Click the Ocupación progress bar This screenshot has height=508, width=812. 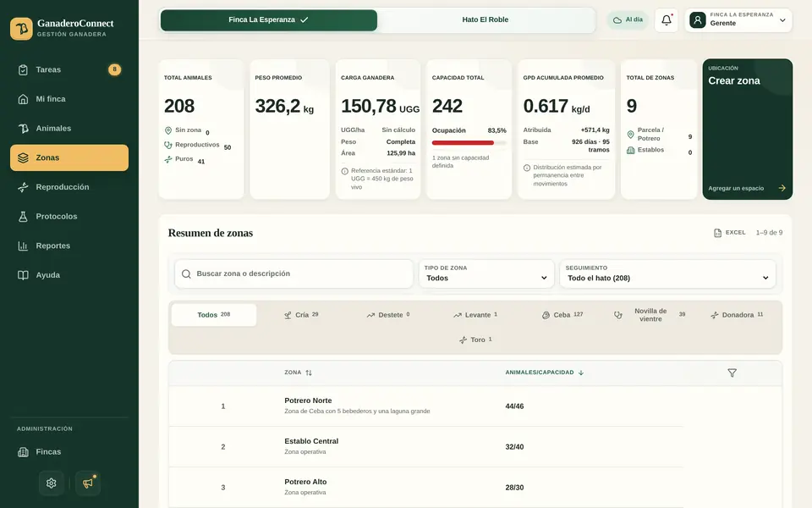click(x=469, y=142)
